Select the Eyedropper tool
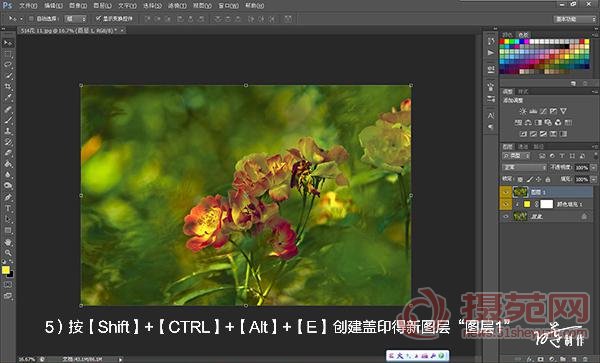The height and width of the screenshot is (363, 600). [8, 98]
